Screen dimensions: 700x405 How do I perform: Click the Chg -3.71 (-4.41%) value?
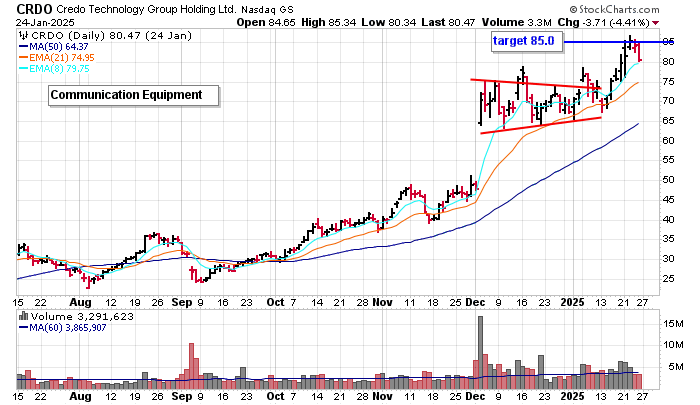pyautogui.click(x=603, y=22)
